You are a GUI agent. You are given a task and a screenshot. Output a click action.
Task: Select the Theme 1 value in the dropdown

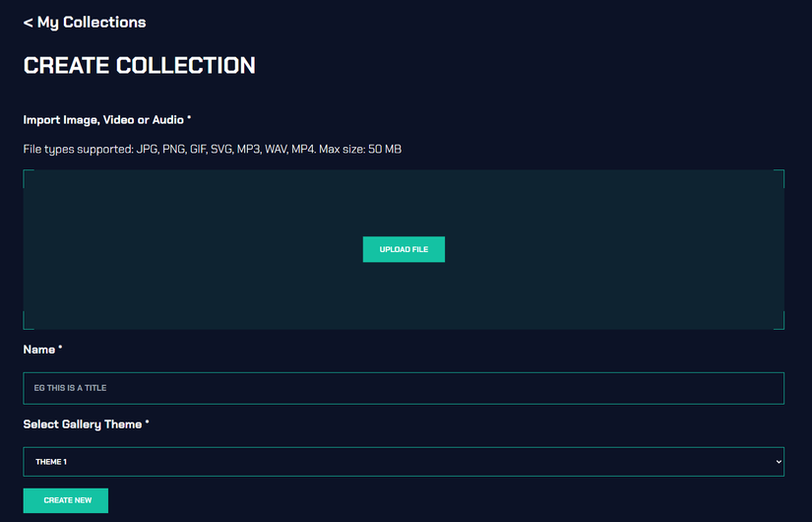[51, 462]
